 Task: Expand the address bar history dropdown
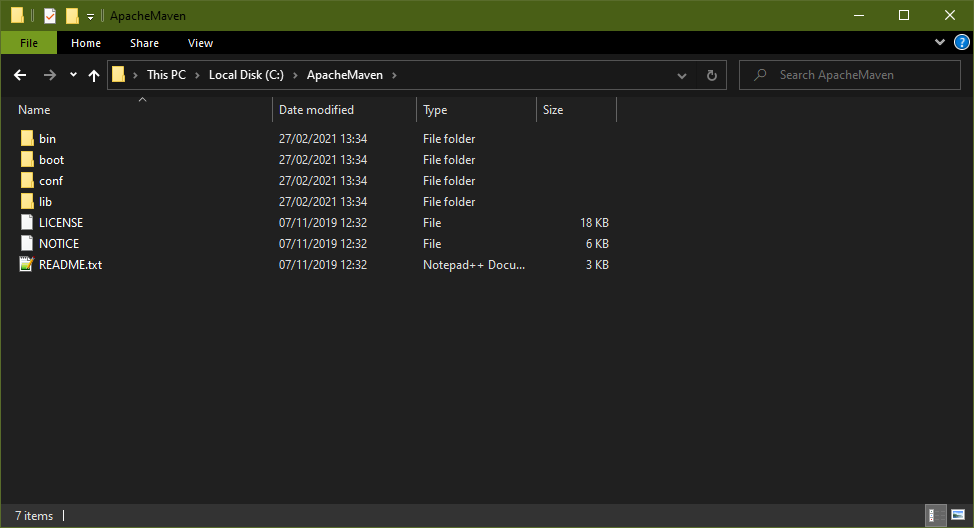681,76
